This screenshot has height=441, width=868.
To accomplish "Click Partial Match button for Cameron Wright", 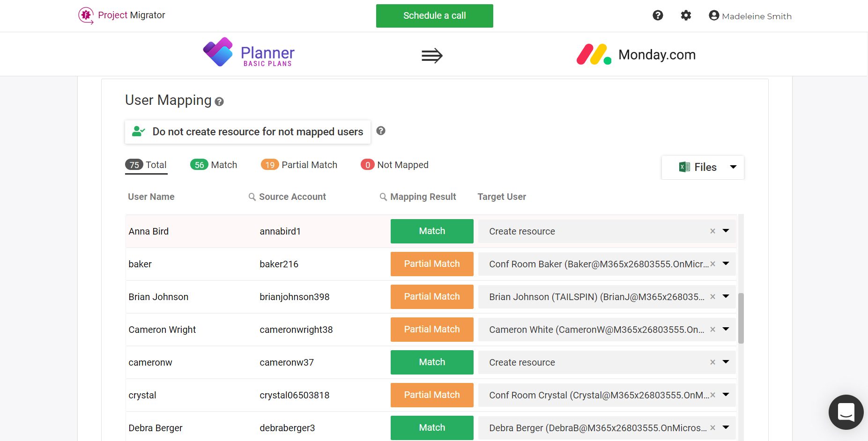I will (432, 330).
